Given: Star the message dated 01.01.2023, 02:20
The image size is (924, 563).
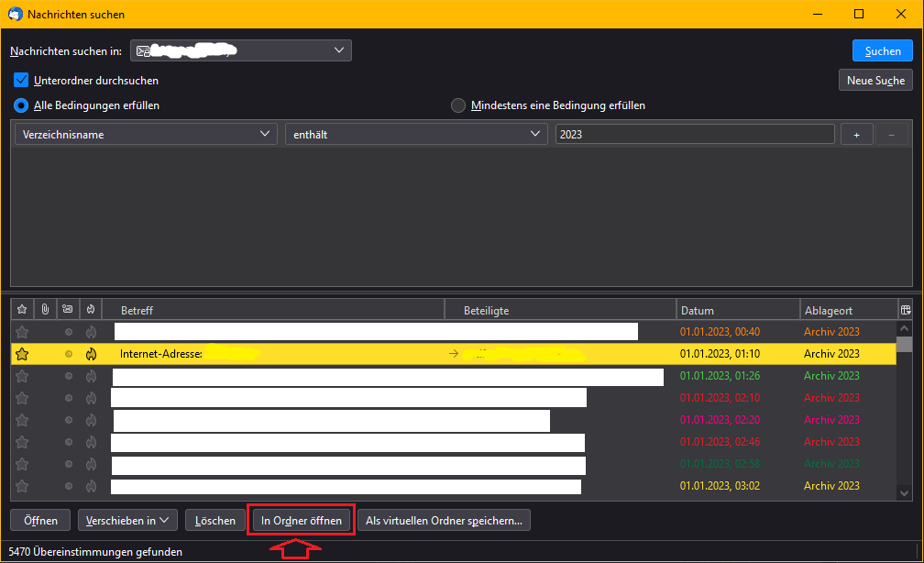Looking at the screenshot, I should [22, 420].
